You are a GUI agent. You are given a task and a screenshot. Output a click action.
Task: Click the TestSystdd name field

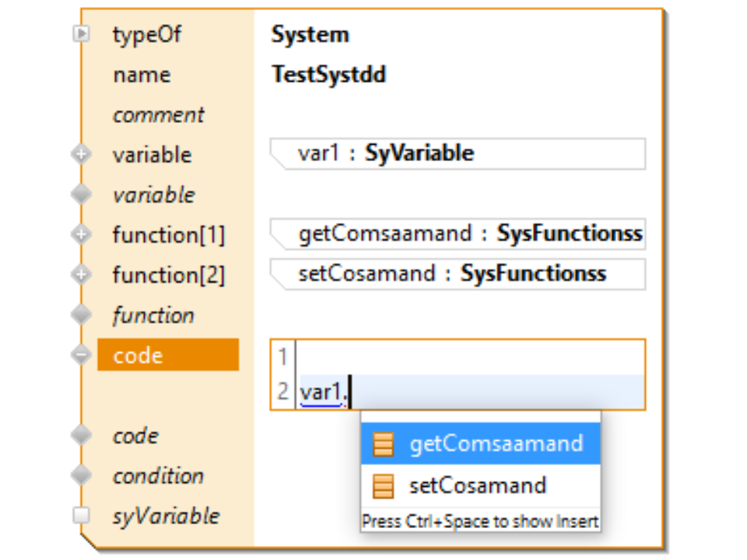pos(328,75)
